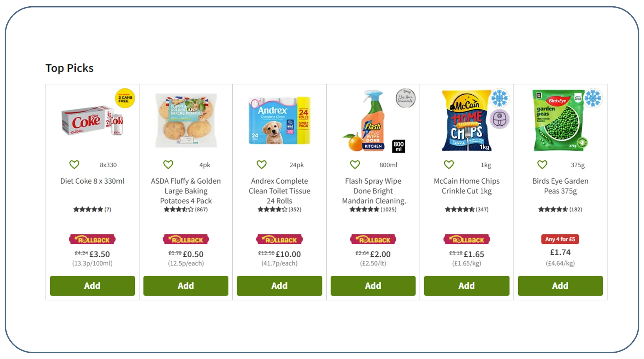The width and height of the screenshot is (644, 359).
Task: Favourite the Diet Coke heart icon
Action: pyautogui.click(x=74, y=165)
